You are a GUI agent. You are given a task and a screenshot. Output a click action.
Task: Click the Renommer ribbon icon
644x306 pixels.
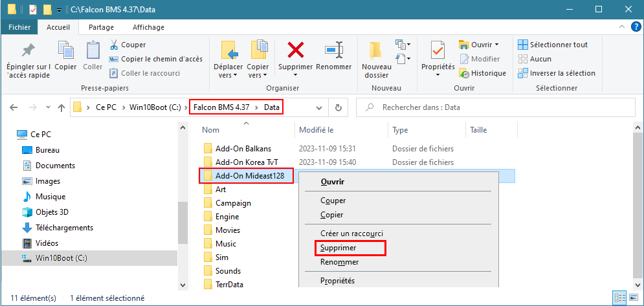334,50
